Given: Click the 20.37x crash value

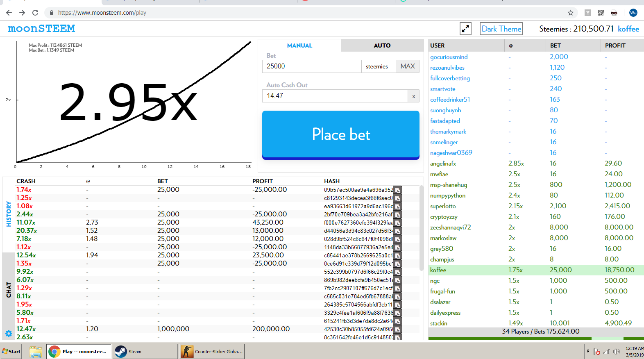Looking at the screenshot, I should pos(27,231).
